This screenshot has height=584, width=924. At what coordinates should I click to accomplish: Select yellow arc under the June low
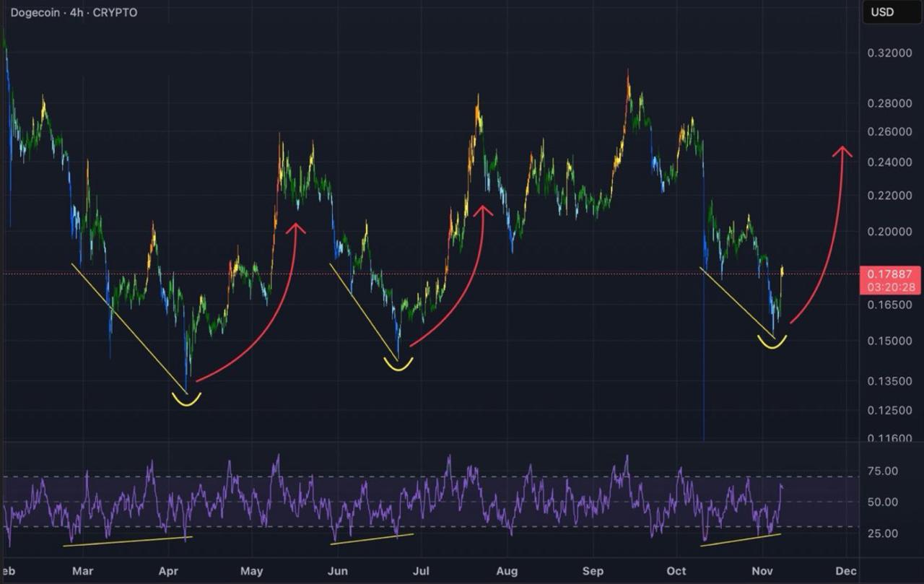398,365
